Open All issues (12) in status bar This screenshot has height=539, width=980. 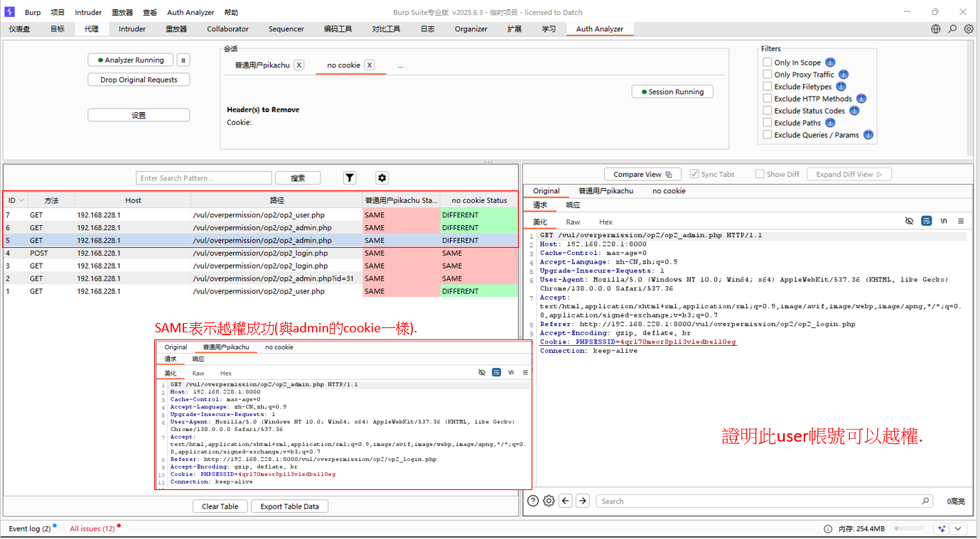coord(92,528)
